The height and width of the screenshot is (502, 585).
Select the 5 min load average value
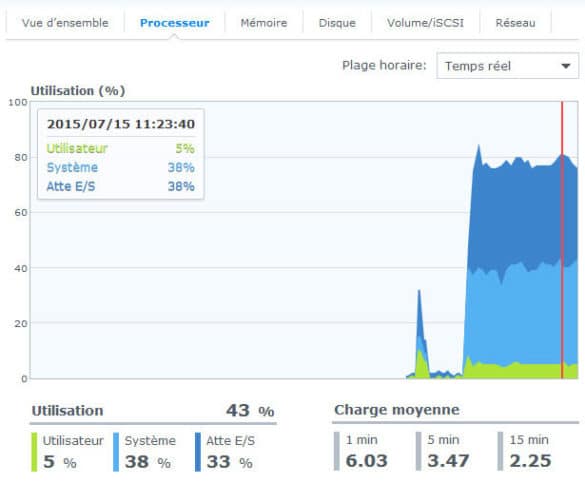tap(448, 461)
